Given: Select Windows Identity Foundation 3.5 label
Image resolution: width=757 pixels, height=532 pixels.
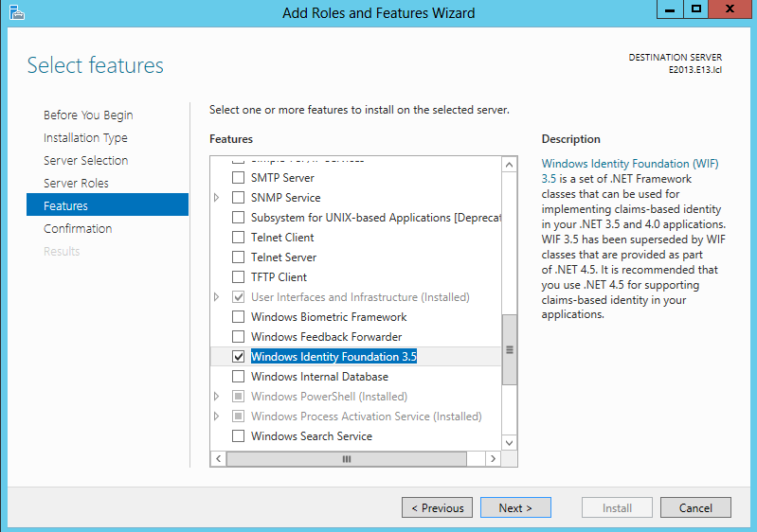Looking at the screenshot, I should 333,357.
